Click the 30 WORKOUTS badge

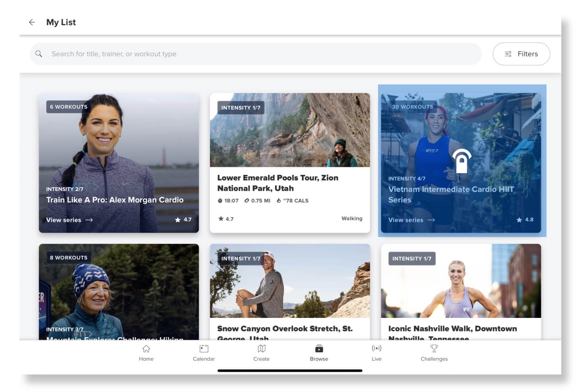pos(412,107)
